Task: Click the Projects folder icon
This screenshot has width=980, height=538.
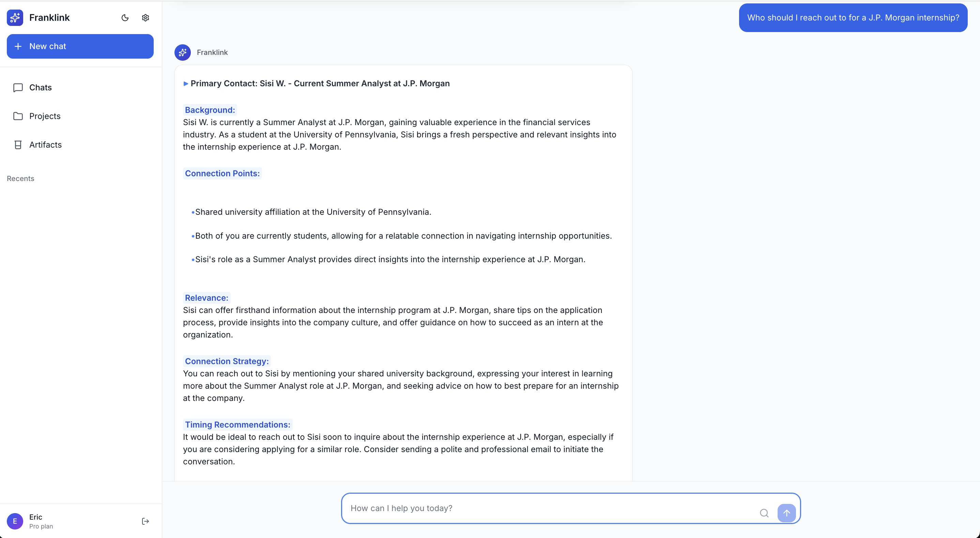Action: (x=18, y=116)
